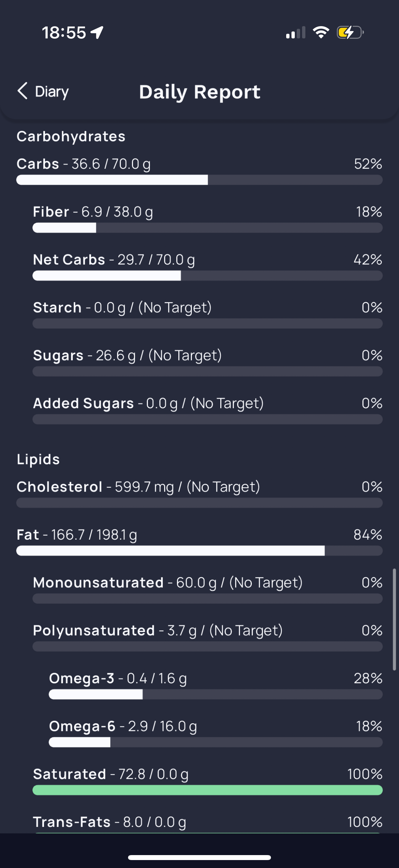The image size is (399, 868).
Task: Tap the home indicator bar
Action: [x=199, y=857]
